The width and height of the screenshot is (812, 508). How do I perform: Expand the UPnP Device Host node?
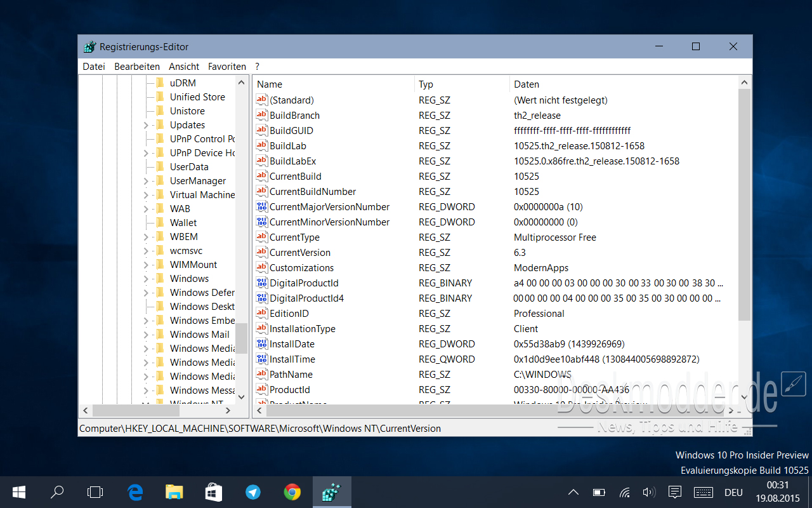click(146, 153)
